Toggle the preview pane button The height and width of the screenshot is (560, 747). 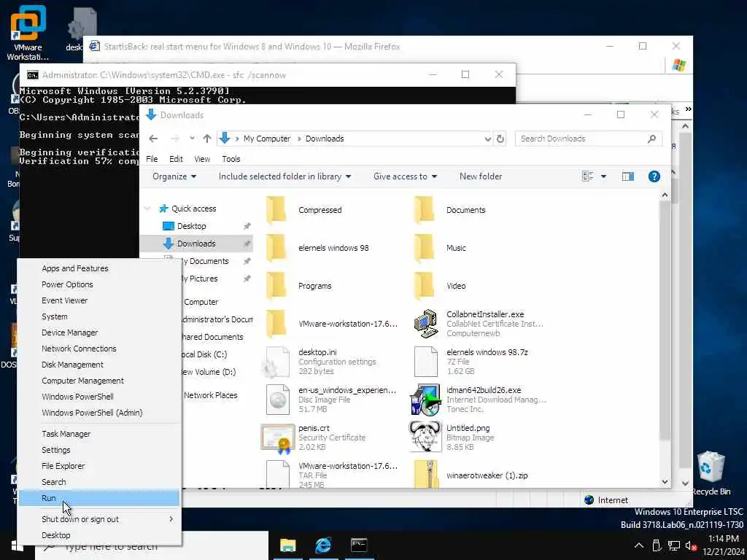(628, 176)
